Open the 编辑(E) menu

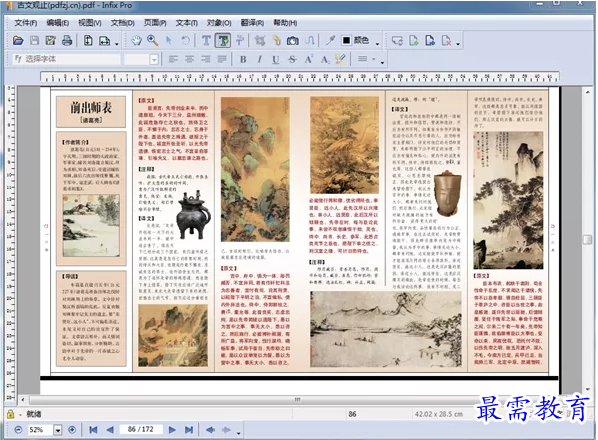click(x=58, y=23)
